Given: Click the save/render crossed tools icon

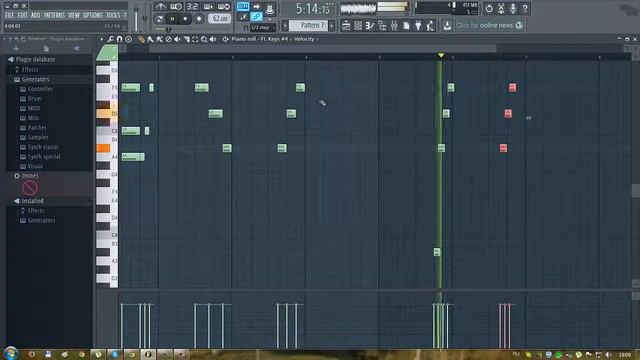Looking at the screenshot, I should (x=501, y=8).
